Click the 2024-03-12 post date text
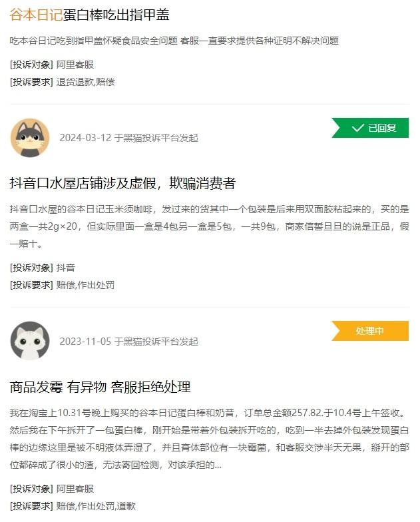Viewport: 420px width, 522px height. point(85,137)
